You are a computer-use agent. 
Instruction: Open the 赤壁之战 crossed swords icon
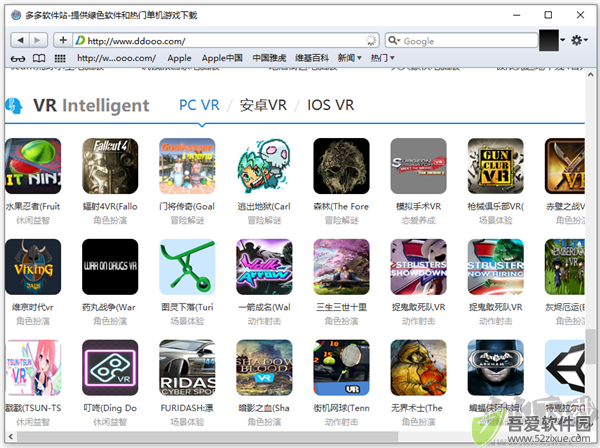(x=565, y=166)
